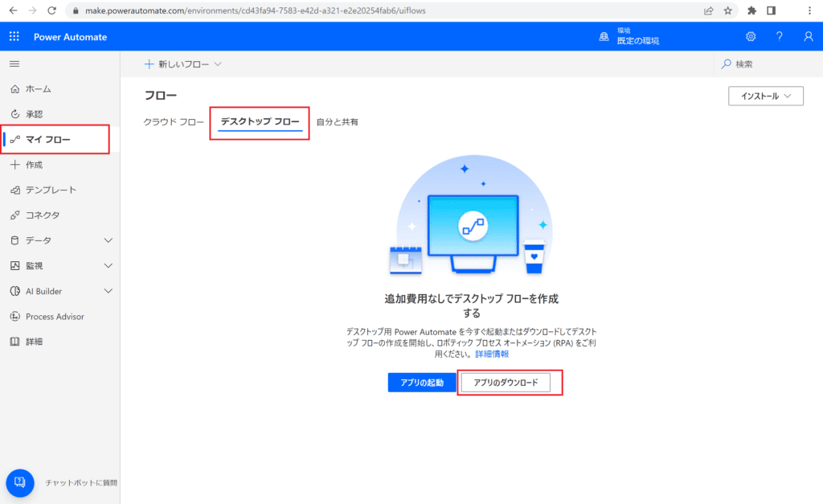Click the アプリのダウンロード button
823x504 pixels.
(x=506, y=383)
